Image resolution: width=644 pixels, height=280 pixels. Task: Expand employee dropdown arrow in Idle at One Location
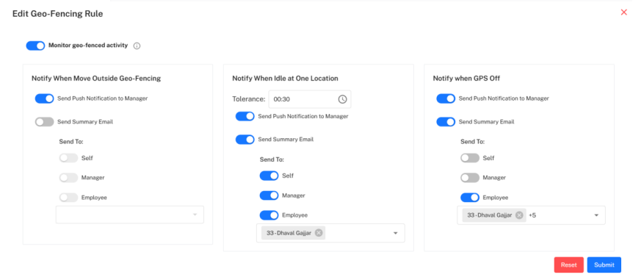(396, 233)
